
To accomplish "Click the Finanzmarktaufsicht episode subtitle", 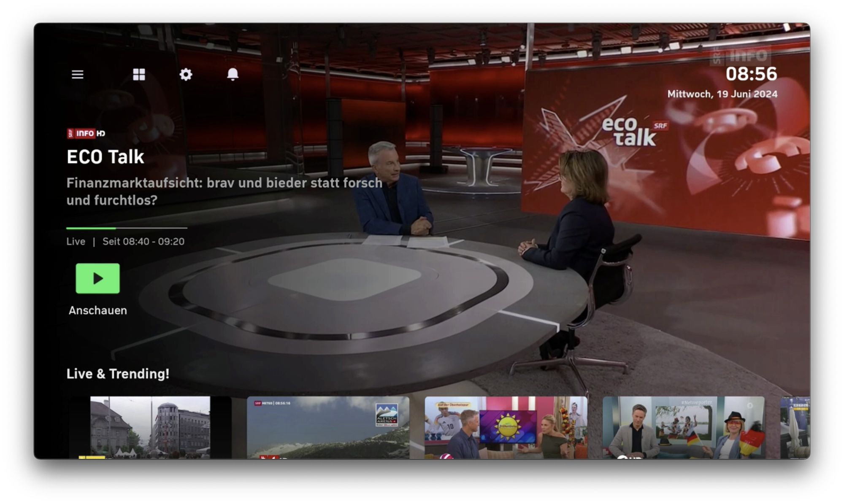I will pyautogui.click(x=224, y=191).
